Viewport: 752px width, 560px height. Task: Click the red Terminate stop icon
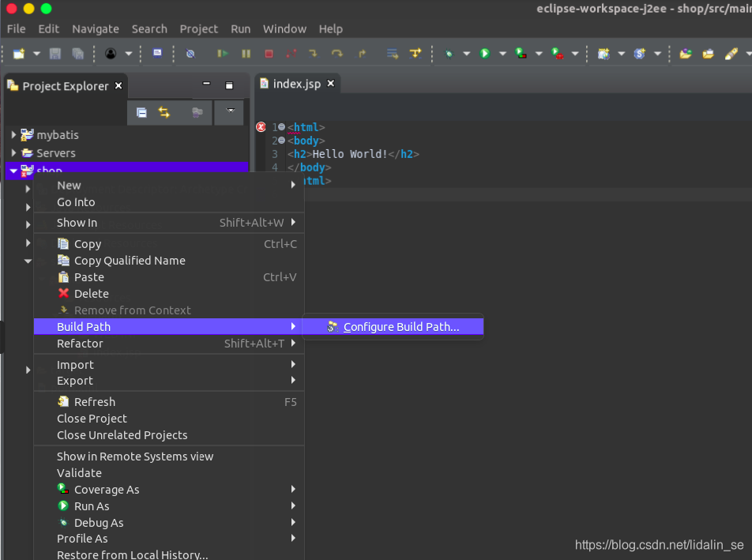pos(269,53)
